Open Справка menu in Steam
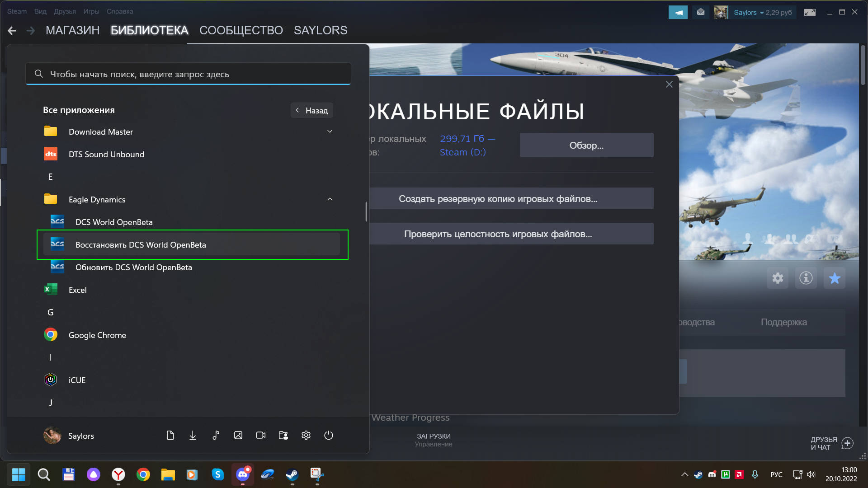868x488 pixels. coord(120,11)
